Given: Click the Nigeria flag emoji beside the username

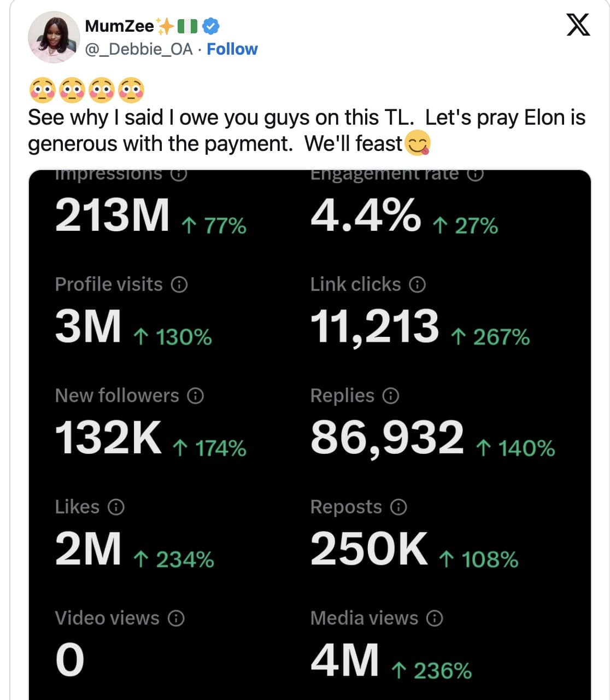Looking at the screenshot, I should pos(189,25).
